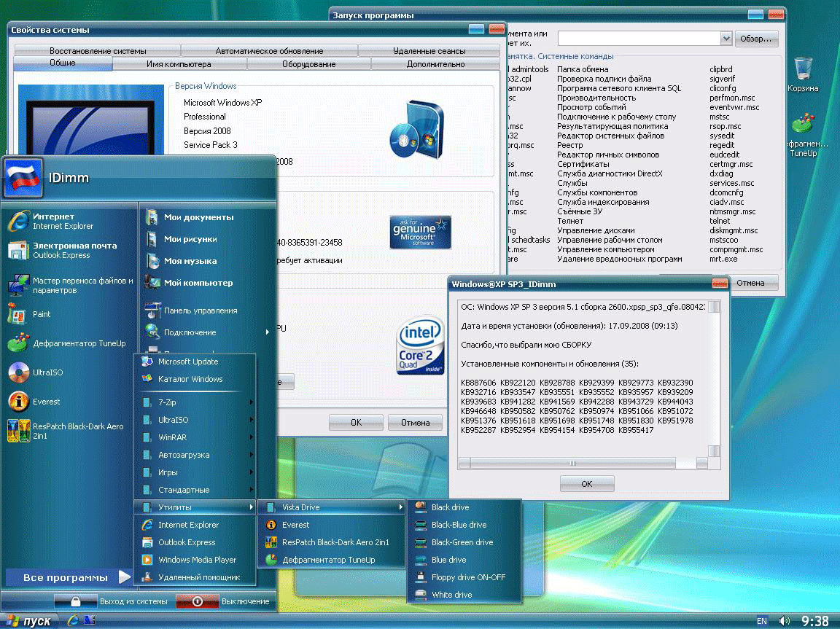Select the Black drive icon theme
The width and height of the screenshot is (840, 629).
pos(464,507)
